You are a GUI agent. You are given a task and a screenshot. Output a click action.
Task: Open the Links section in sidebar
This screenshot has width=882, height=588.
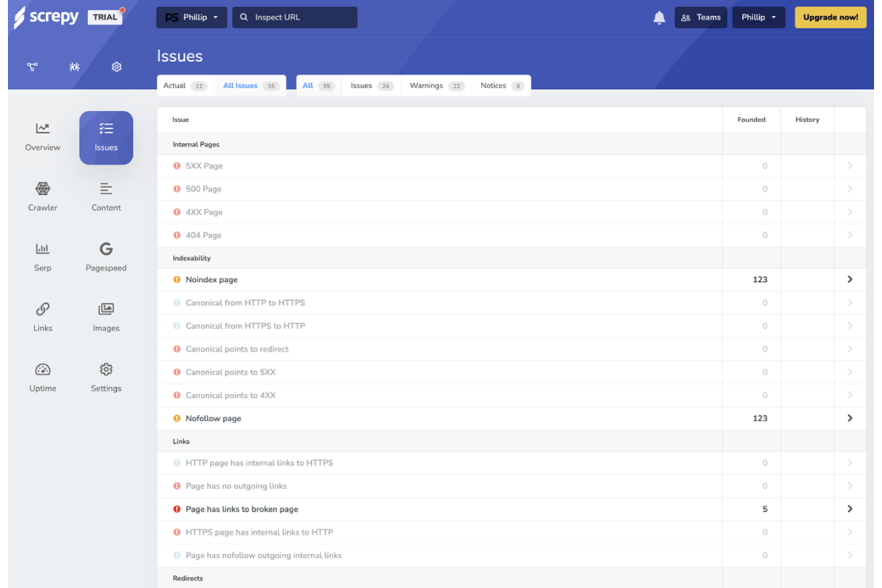click(x=42, y=318)
